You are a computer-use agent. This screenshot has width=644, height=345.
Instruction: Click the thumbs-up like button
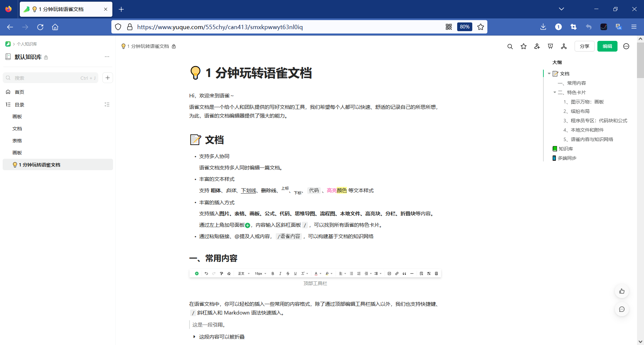[x=622, y=291]
